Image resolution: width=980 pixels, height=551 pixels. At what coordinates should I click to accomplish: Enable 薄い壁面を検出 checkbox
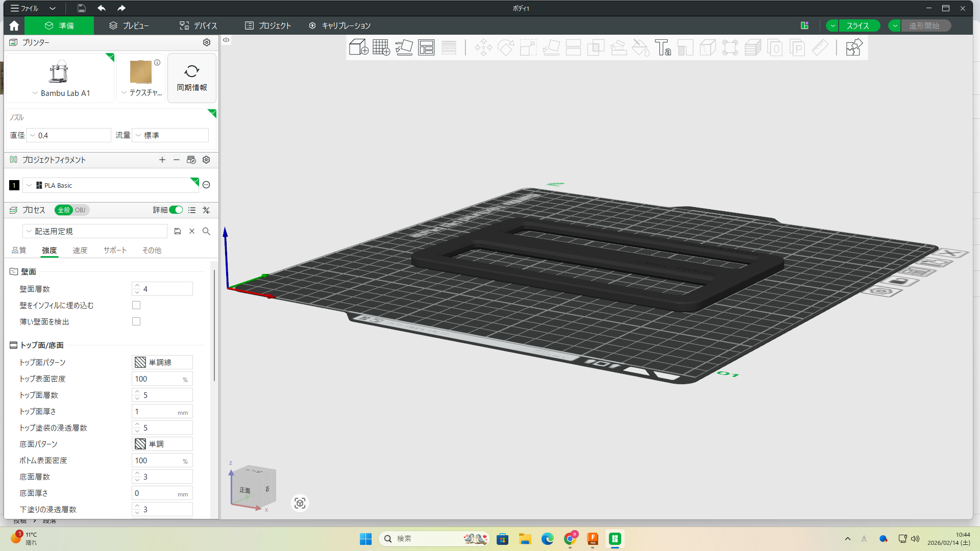[136, 321]
